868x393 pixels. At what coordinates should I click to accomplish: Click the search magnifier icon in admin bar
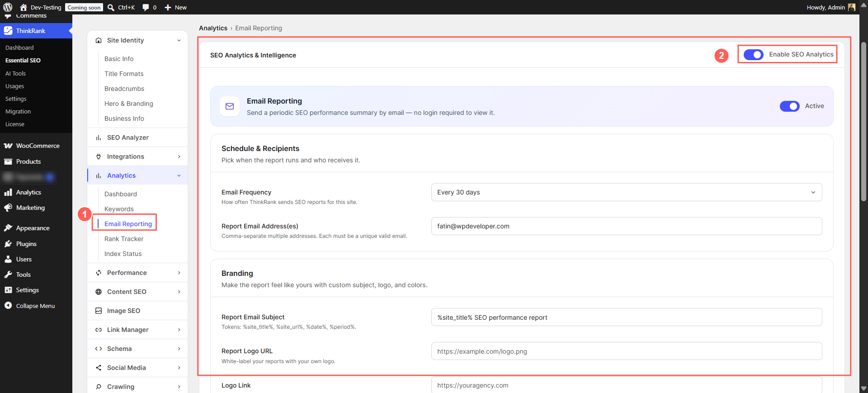tap(111, 7)
